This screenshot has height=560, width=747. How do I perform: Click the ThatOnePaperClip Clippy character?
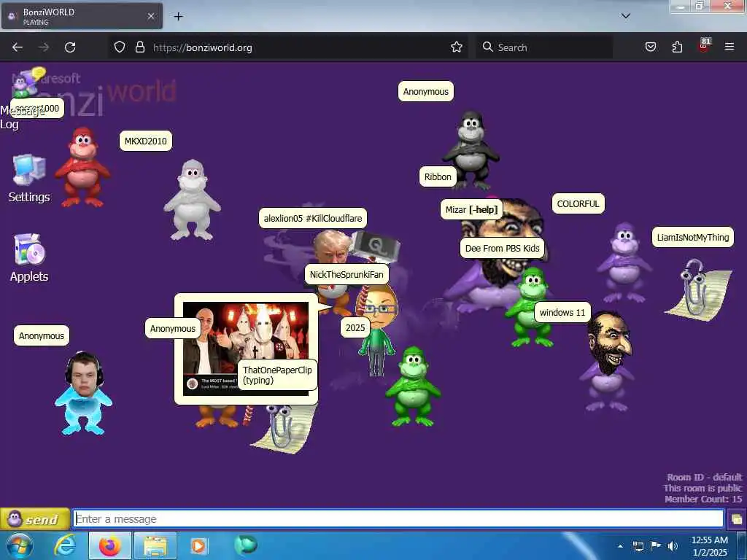coord(285,429)
